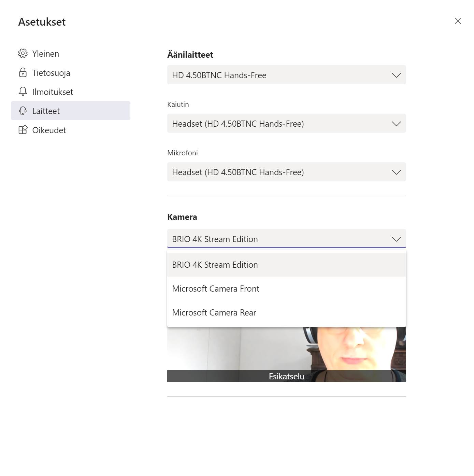Click the gear icon beside Yleinen

(23, 54)
